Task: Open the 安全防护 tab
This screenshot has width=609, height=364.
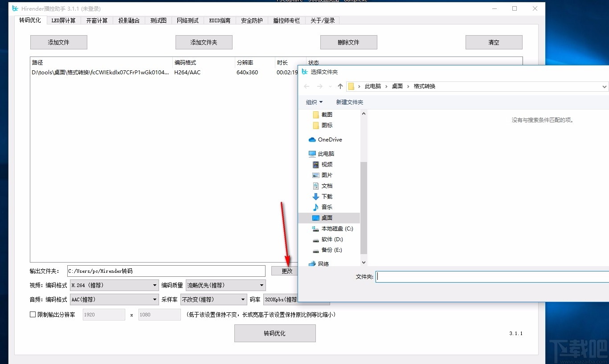Action: tap(251, 20)
